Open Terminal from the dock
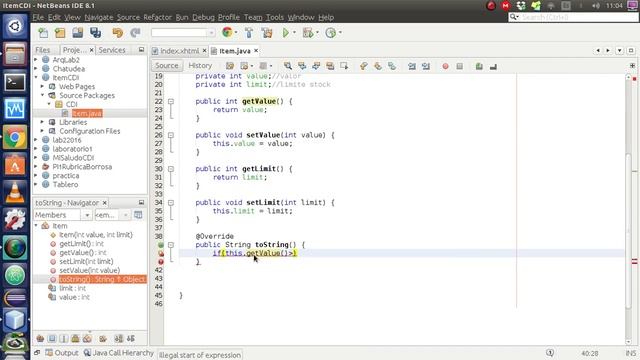 click(x=15, y=82)
